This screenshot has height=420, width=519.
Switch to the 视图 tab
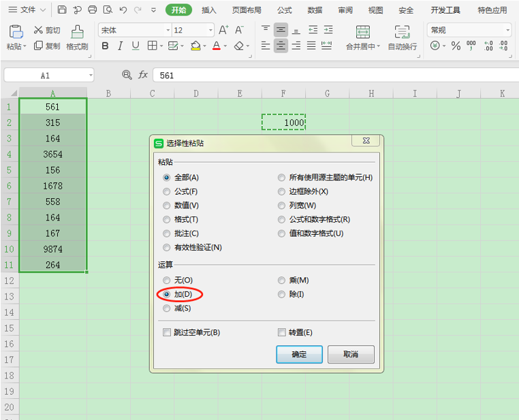click(x=376, y=10)
